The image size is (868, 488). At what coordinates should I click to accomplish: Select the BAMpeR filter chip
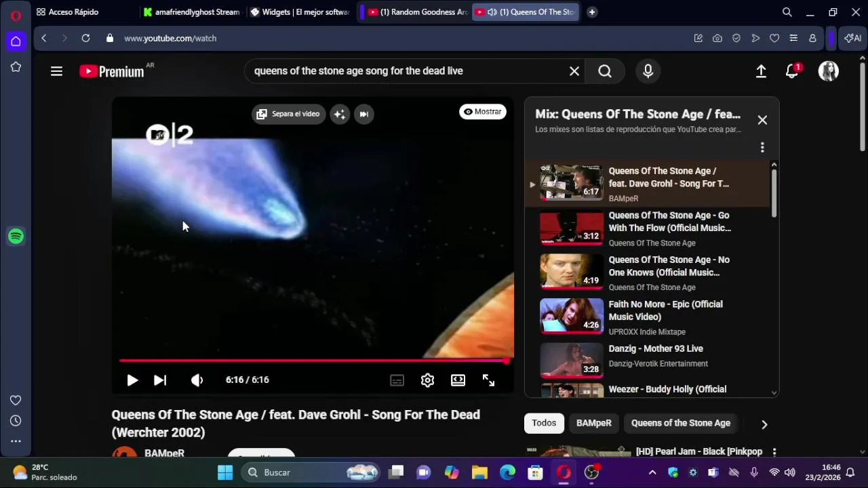tap(594, 423)
